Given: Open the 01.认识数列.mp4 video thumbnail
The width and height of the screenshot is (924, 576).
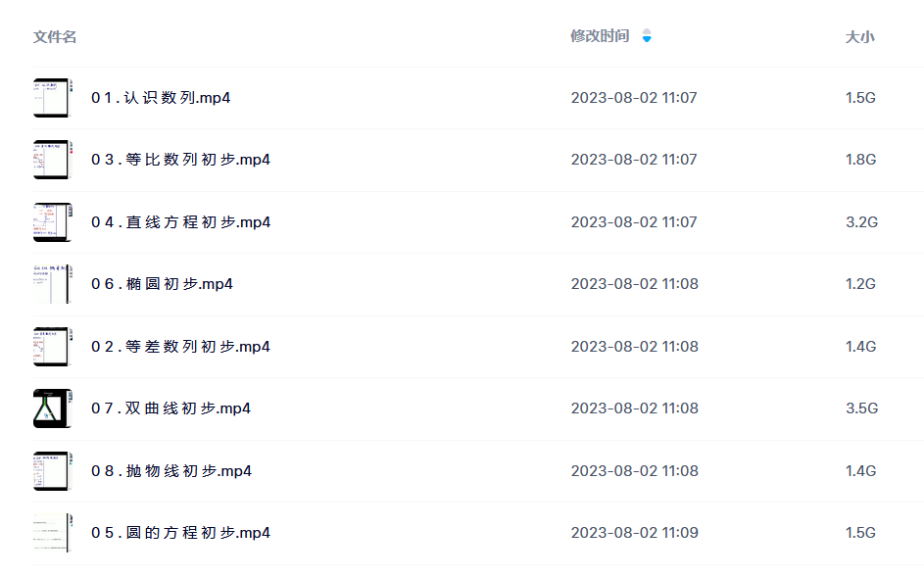Looking at the screenshot, I should point(53,98).
